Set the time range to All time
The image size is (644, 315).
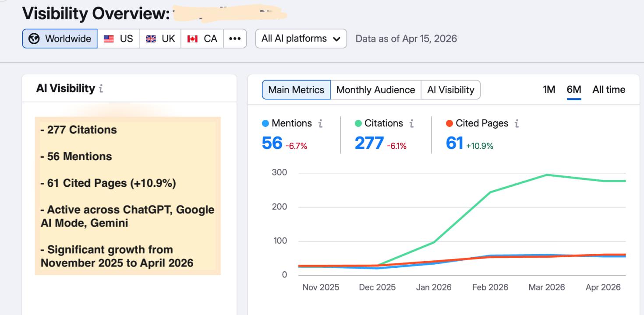(609, 89)
